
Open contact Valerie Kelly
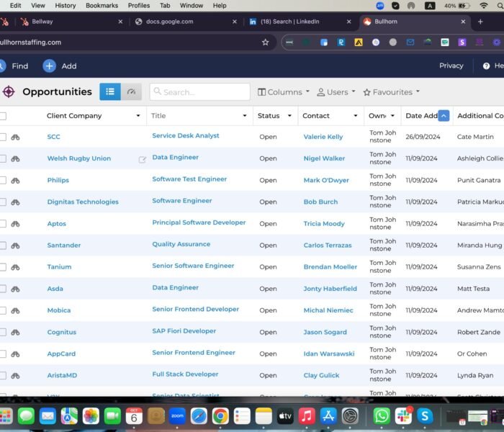click(x=323, y=137)
